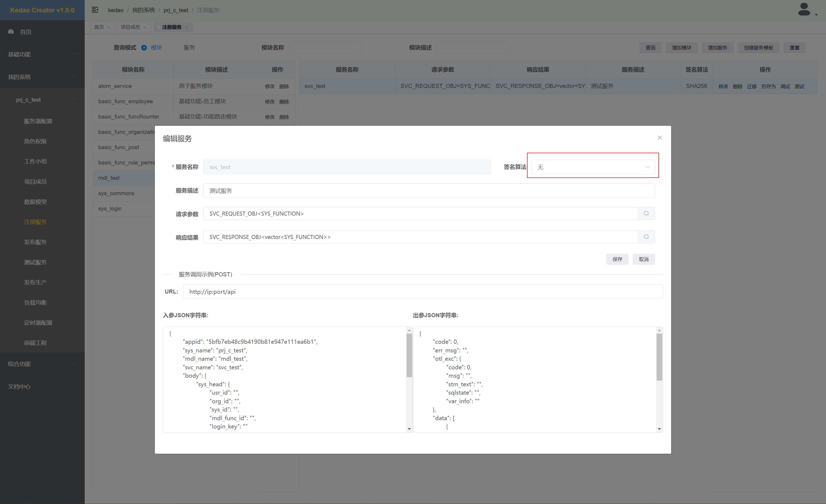Click the search icon beside 请求参数 field

point(646,213)
